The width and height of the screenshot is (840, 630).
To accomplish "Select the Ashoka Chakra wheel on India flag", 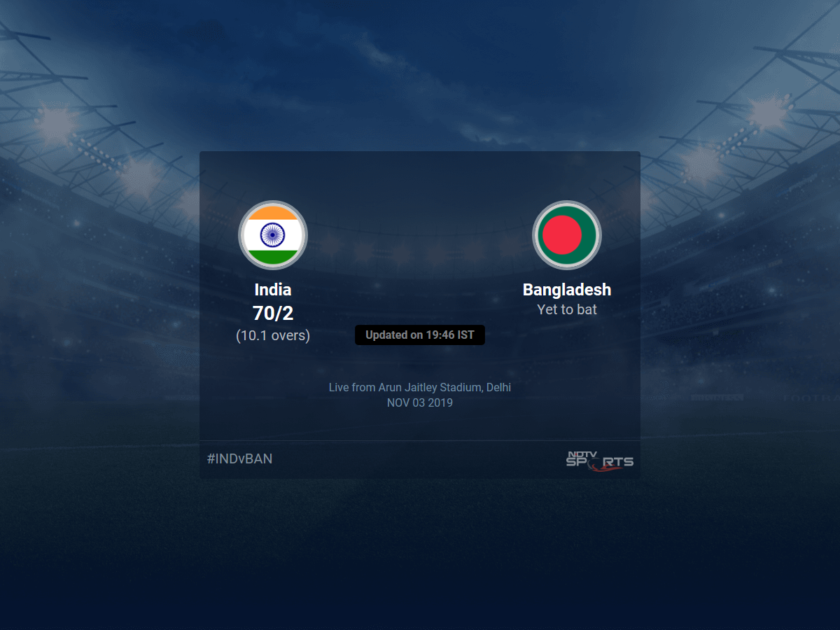I will pos(273,235).
